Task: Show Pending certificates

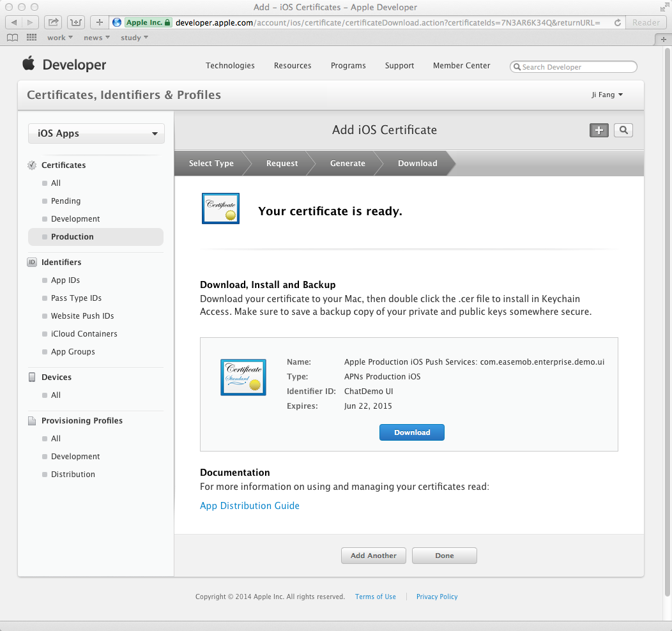Action: click(66, 201)
